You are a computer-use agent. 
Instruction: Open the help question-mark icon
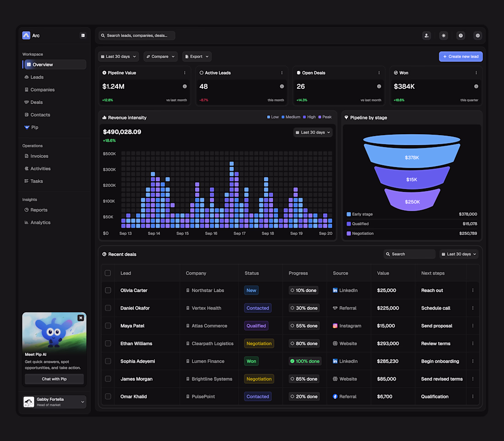coord(460,36)
